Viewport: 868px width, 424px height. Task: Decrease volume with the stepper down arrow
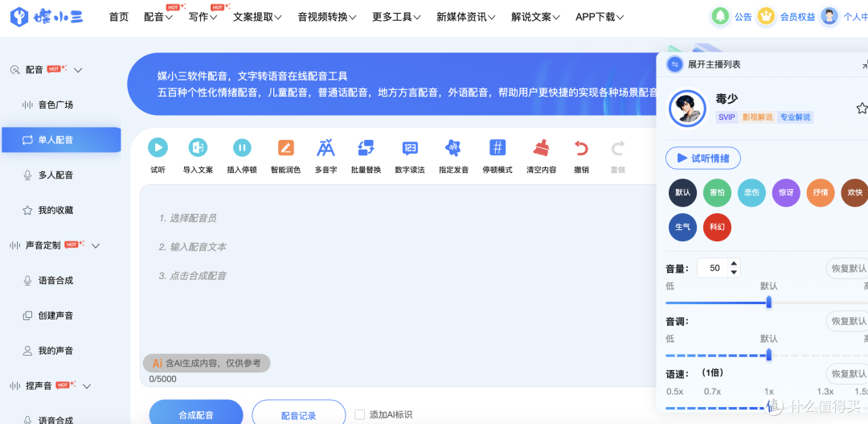(734, 272)
